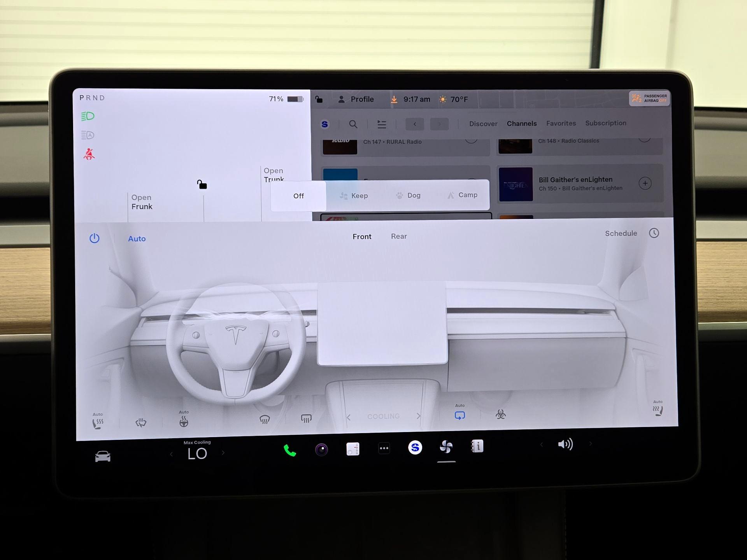
Task: Open all apps ellipsis menu
Action: click(x=384, y=448)
